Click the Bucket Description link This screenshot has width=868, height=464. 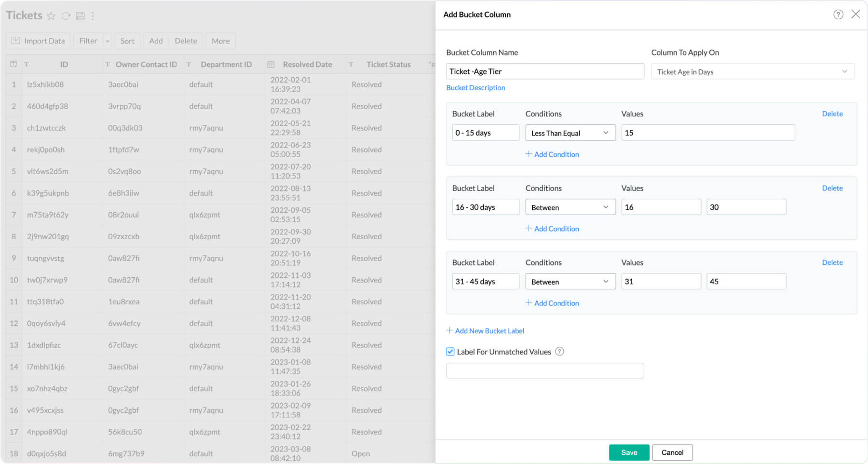click(x=475, y=88)
